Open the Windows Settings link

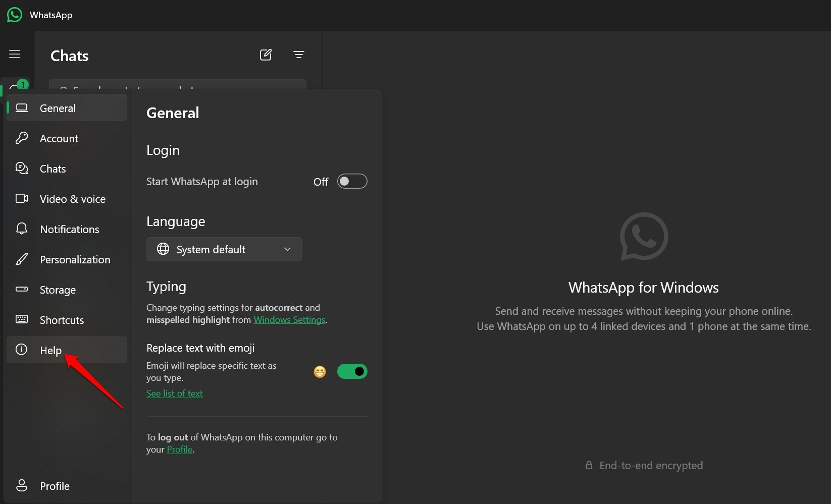tap(289, 320)
